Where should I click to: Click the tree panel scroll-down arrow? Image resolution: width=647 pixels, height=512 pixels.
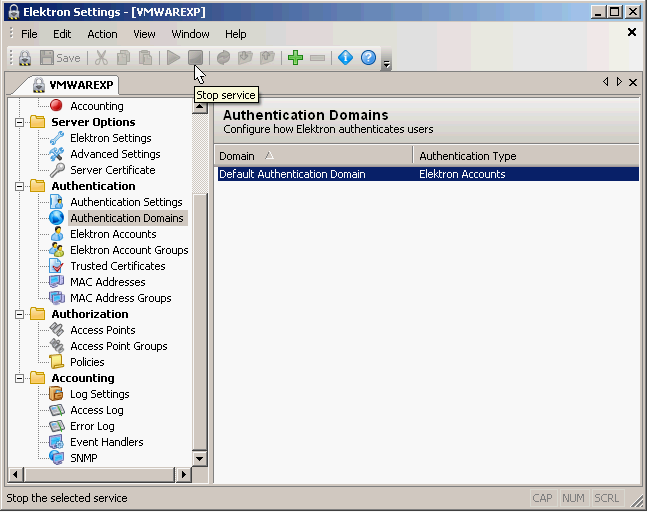point(199,458)
